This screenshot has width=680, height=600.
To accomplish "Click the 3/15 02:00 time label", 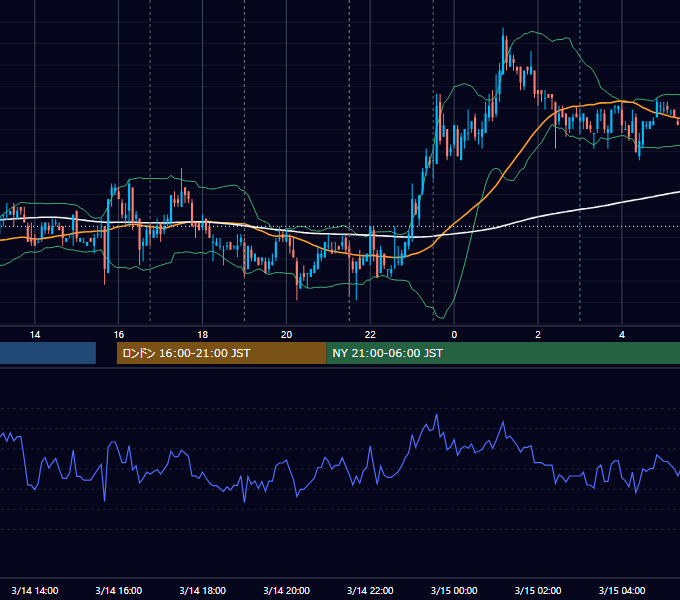I will point(538,590).
